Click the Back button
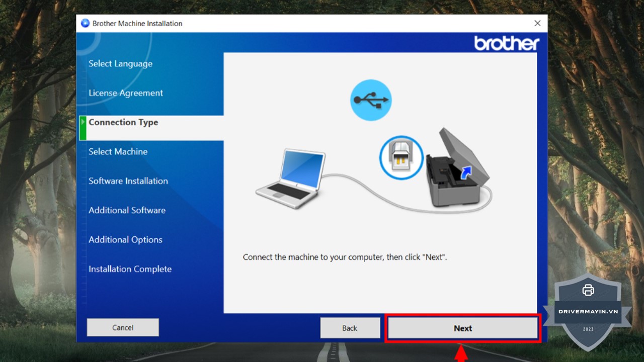 350,328
